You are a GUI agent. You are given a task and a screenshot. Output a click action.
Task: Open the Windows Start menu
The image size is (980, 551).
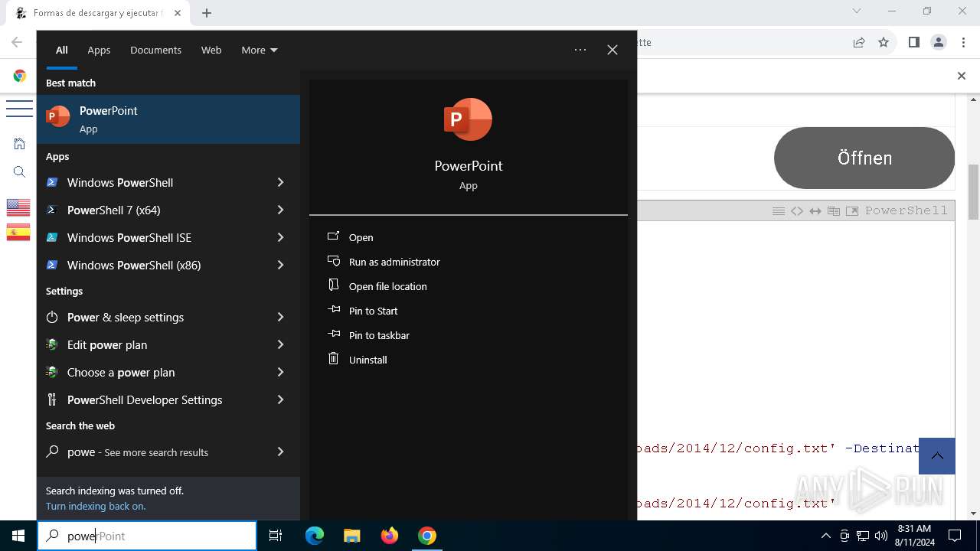tap(18, 536)
